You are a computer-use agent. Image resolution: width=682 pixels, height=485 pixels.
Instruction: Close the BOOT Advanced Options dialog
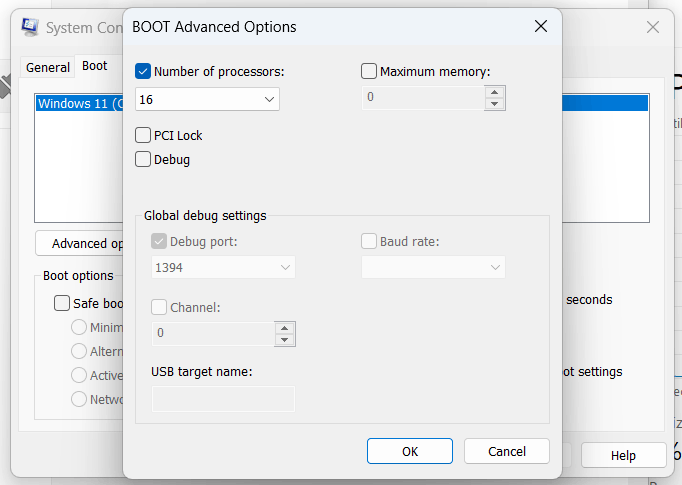click(541, 27)
